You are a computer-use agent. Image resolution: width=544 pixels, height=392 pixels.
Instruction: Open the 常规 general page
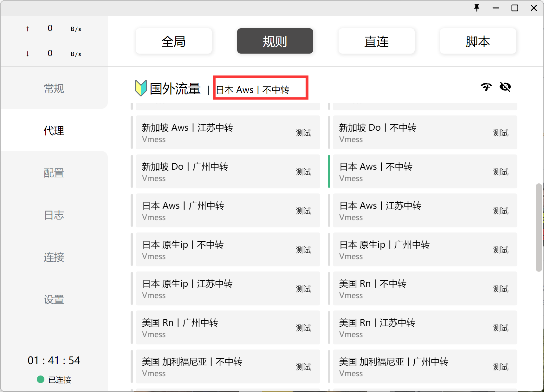pyautogui.click(x=54, y=88)
